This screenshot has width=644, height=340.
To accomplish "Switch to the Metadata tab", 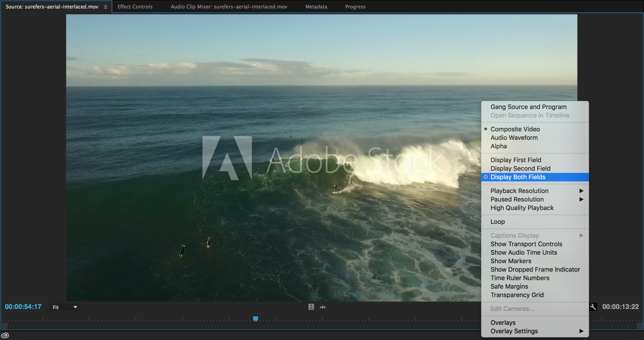I will click(x=316, y=7).
